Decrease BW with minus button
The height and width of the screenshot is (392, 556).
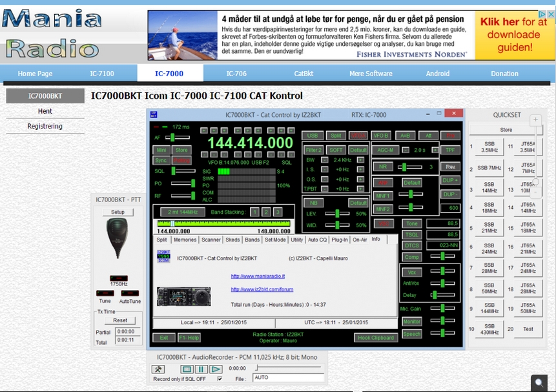[x=324, y=160]
